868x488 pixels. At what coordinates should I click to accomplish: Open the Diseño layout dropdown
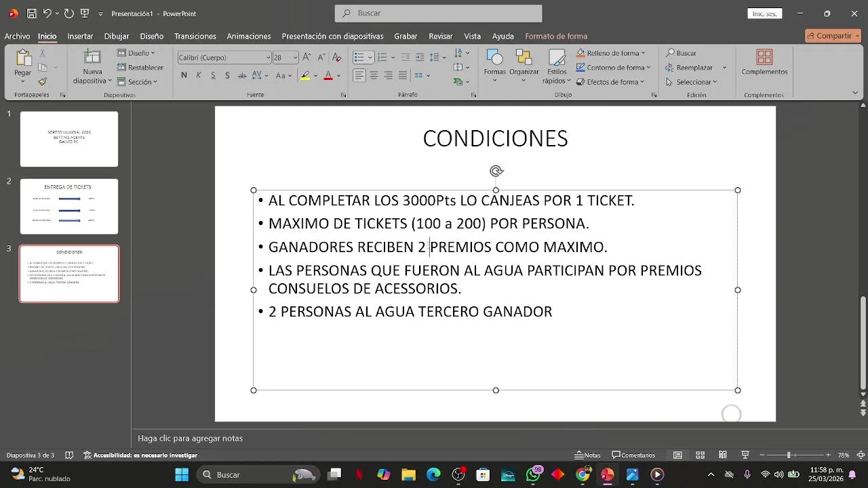136,53
